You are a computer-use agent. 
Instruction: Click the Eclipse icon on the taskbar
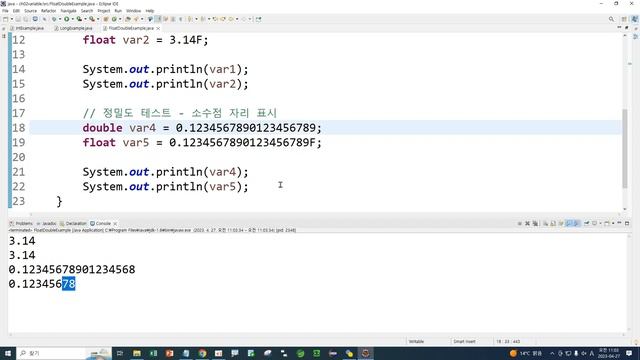tap(365, 353)
